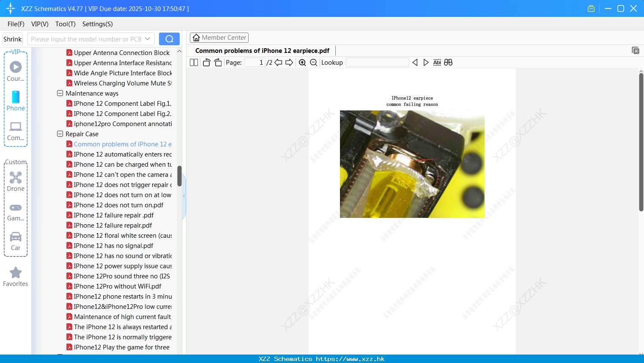The image size is (644, 363).
Task: Select the Drone category icon
Action: (x=16, y=181)
